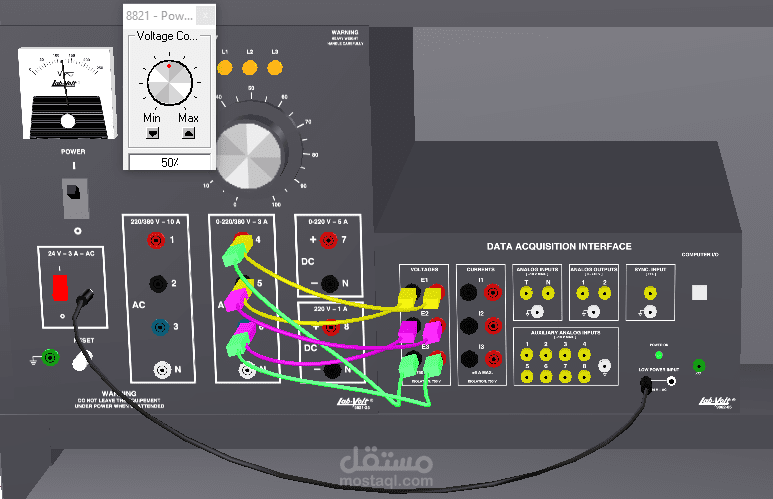Click Auxiliary Analog Inputs jack 3
Viewport: 773px width, 499px height.
coord(565,355)
